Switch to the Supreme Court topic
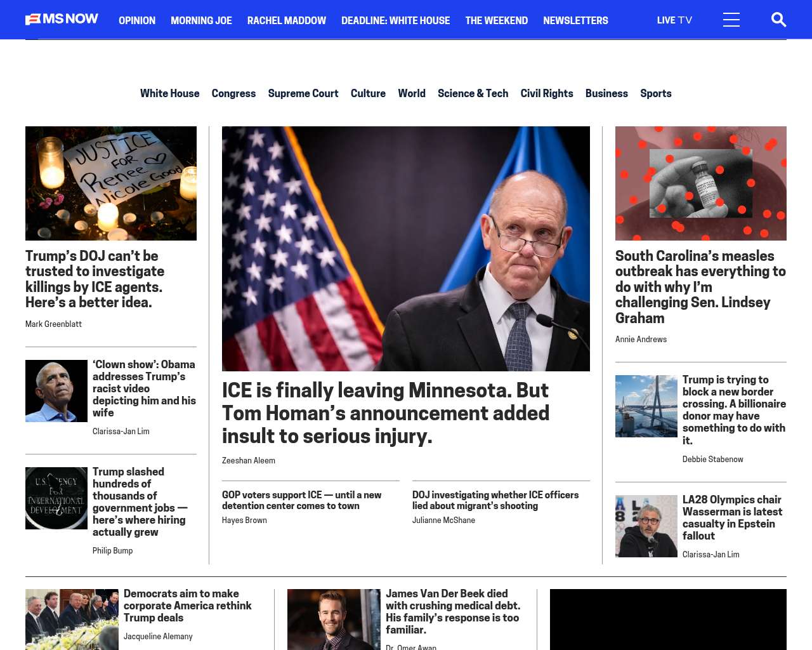Image resolution: width=812 pixels, height=650 pixels. (x=303, y=93)
